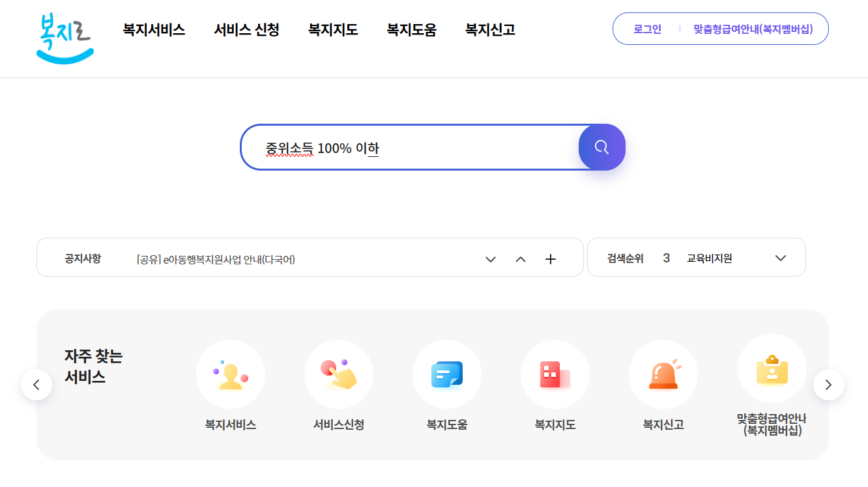
Task: Open the 서비스 신청 navigation menu
Action: tap(246, 30)
